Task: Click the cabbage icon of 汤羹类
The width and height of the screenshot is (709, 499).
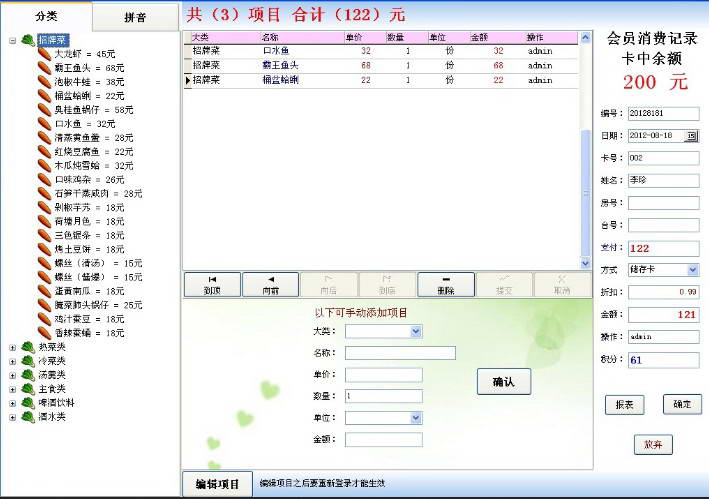Action: 28,375
